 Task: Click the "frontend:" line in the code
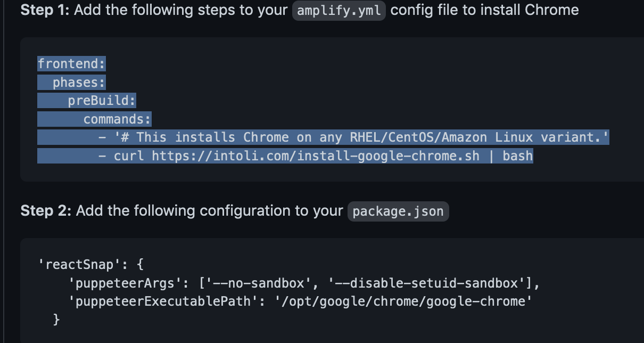click(71, 64)
